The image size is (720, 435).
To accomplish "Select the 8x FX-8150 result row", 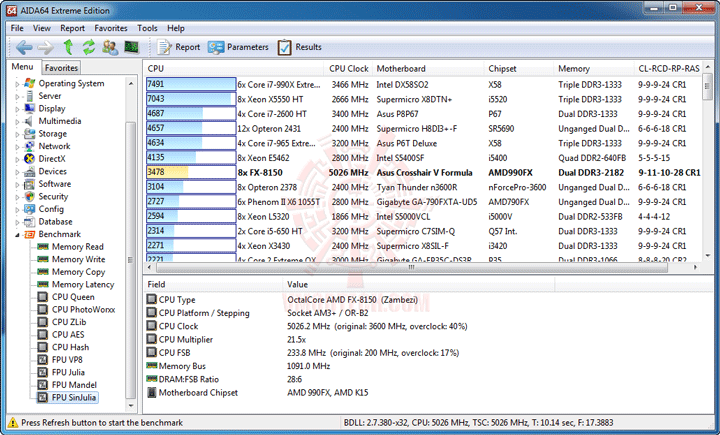I will coord(423,173).
